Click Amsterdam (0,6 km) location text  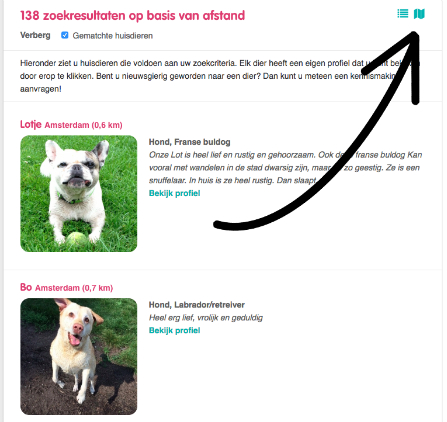83,125
